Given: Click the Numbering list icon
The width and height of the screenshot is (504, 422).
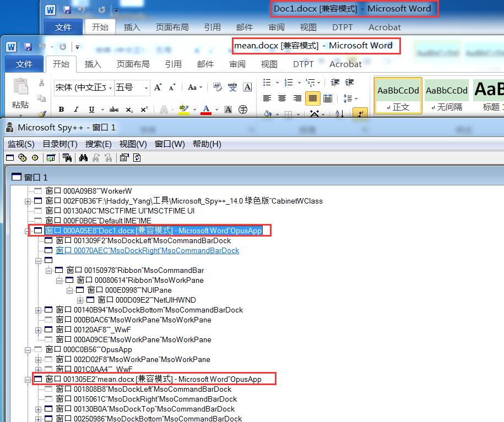Looking at the screenshot, I should click(288, 83).
